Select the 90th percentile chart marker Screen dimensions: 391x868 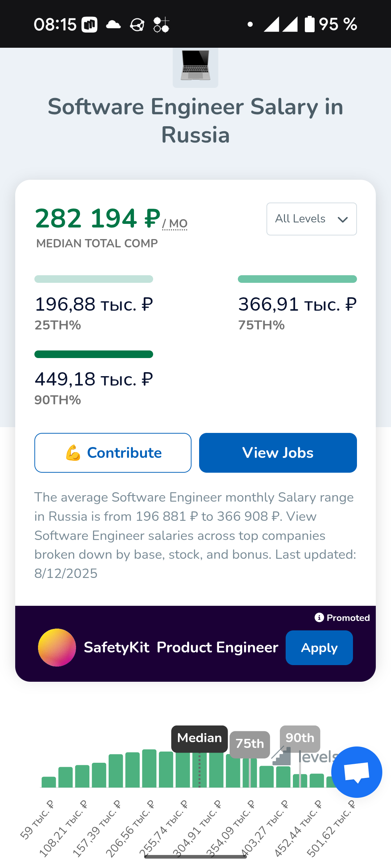click(x=300, y=738)
